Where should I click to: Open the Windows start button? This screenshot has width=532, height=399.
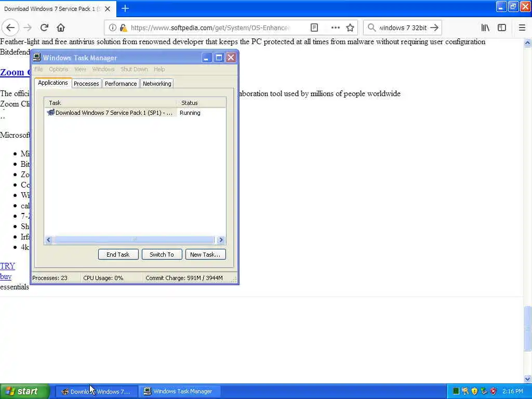tap(25, 391)
